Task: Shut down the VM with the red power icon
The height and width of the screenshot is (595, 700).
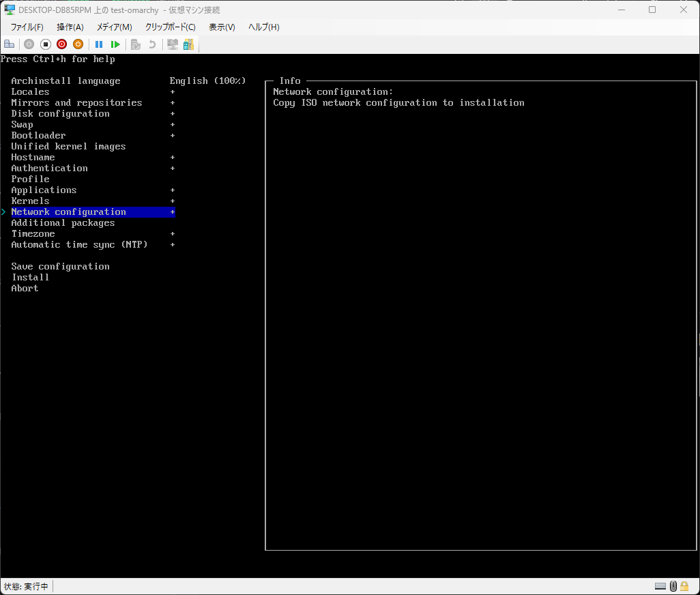Action: coord(61,44)
